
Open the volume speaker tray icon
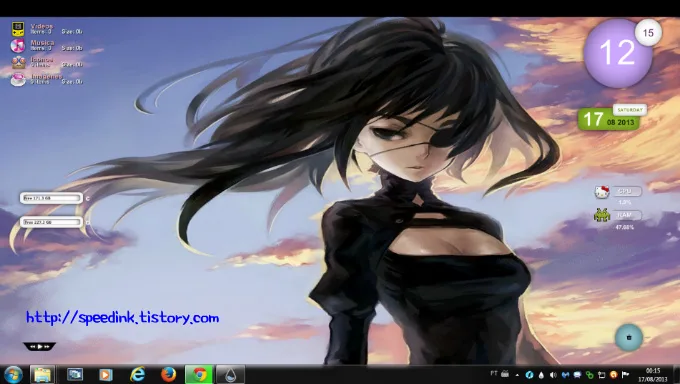[553, 375]
